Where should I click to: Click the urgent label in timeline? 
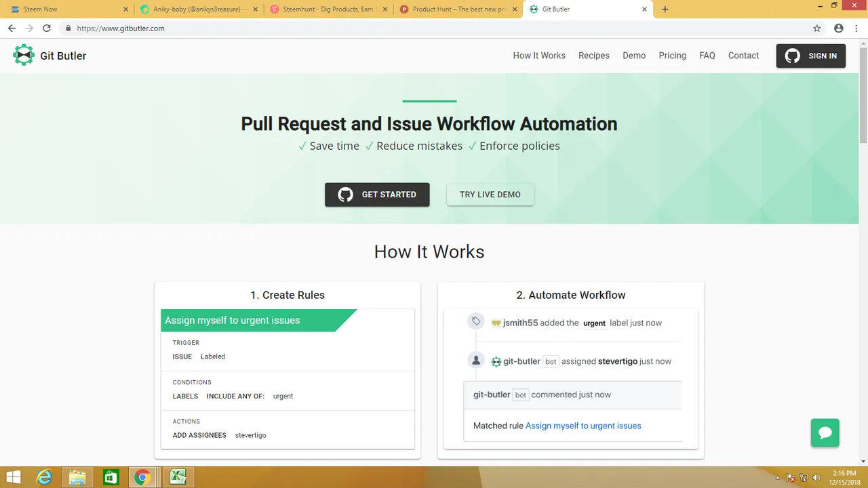tap(594, 323)
